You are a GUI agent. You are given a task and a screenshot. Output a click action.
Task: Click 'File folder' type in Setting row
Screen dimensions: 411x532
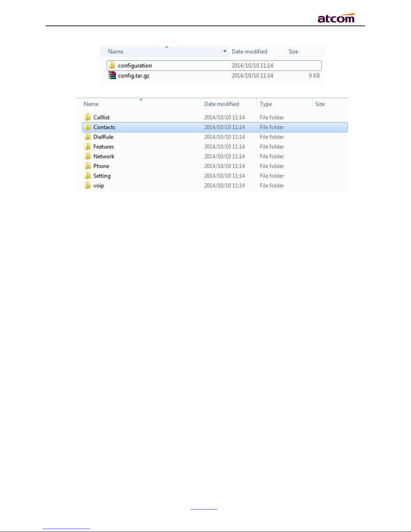272,176
